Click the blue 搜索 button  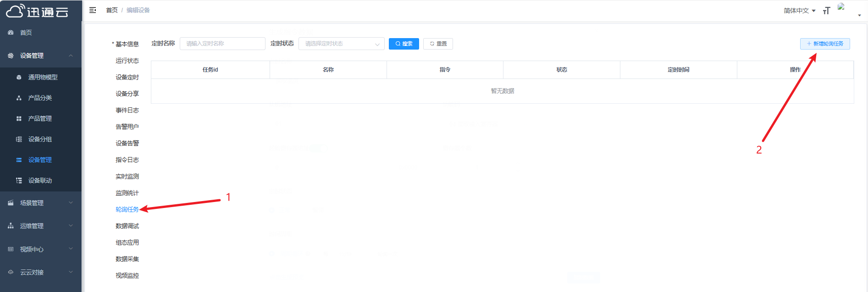coord(404,44)
